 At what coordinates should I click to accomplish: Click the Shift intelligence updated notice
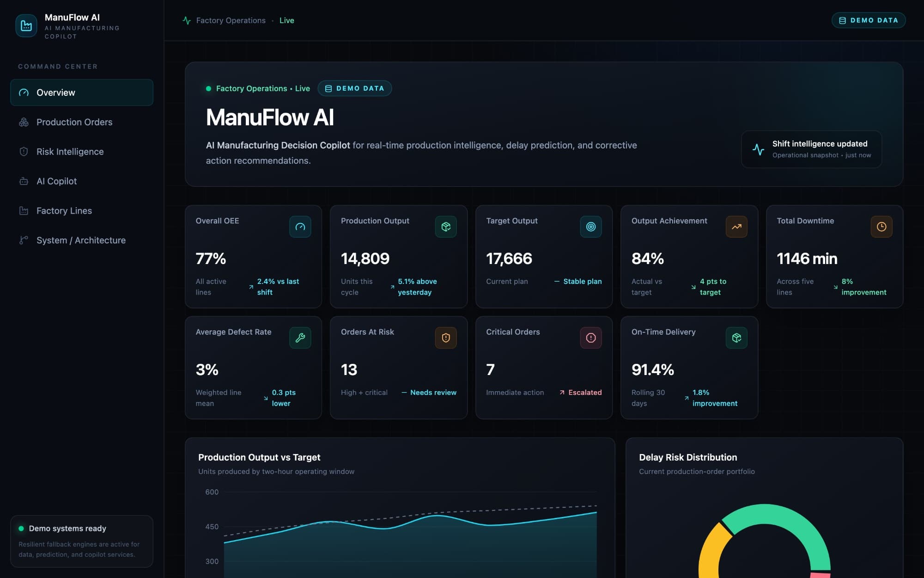811,149
